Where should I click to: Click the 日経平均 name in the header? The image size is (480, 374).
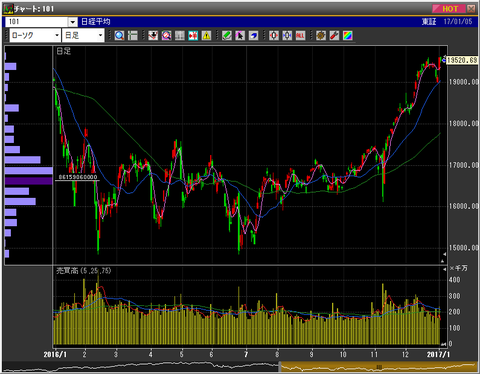tap(96, 22)
